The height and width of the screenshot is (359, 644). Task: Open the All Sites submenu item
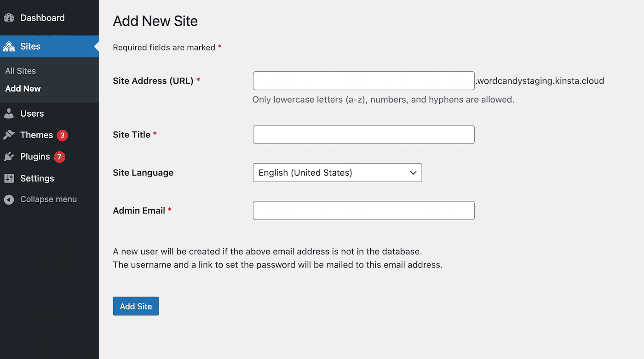point(20,71)
